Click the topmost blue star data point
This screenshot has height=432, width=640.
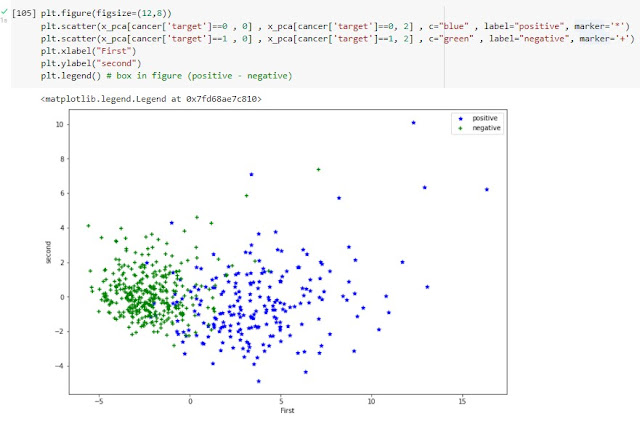pos(413,123)
